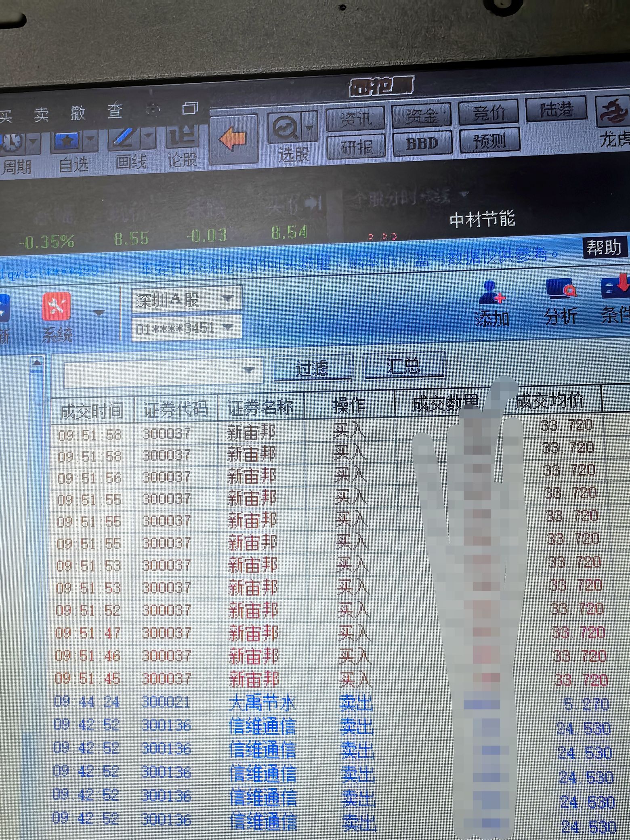The width and height of the screenshot is (630, 840).
Task: Click the 卖出 cell in the 大禹节水 row
Action: (x=356, y=703)
